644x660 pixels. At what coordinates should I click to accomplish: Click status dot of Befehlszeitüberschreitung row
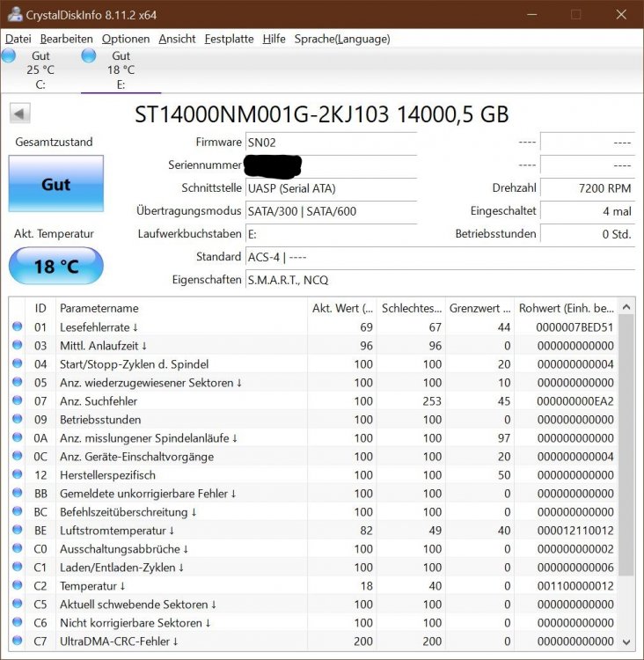(18, 511)
